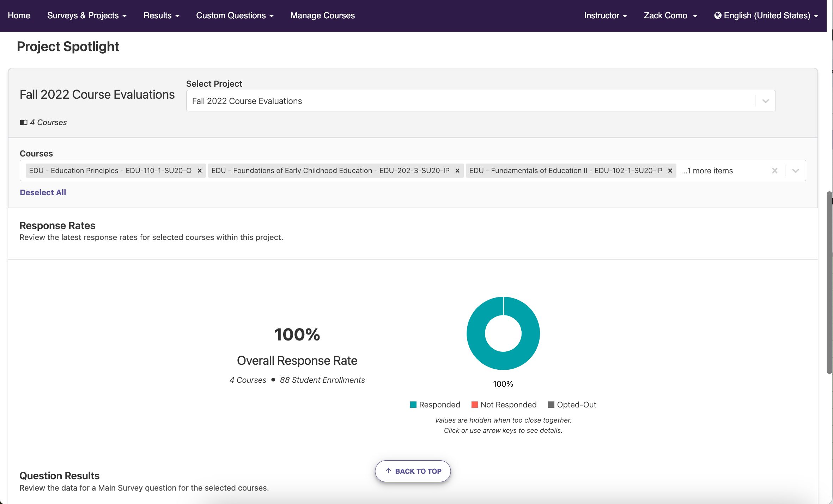Click the 'Project Spotlight' page title
Screen dimensions: 833x504
coord(68,47)
